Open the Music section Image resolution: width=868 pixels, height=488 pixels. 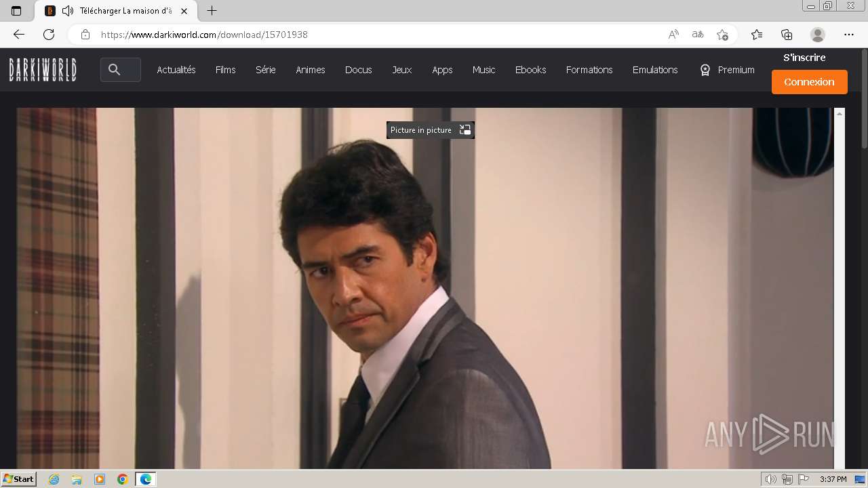[484, 70]
